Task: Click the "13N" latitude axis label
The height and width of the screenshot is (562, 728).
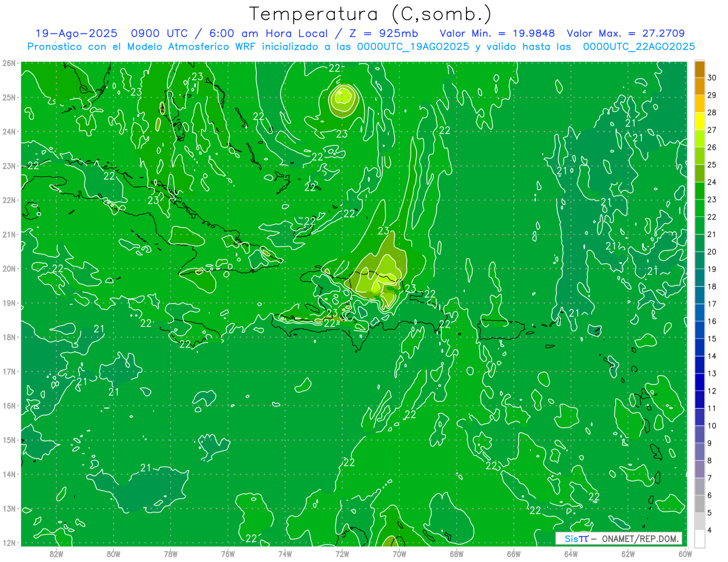Action: tap(9, 509)
